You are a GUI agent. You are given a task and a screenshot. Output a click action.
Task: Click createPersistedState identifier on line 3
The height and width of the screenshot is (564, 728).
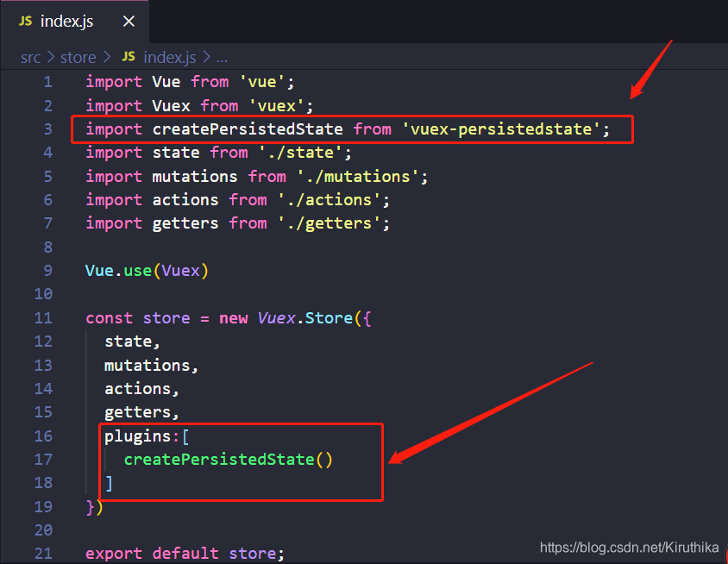[x=248, y=129]
